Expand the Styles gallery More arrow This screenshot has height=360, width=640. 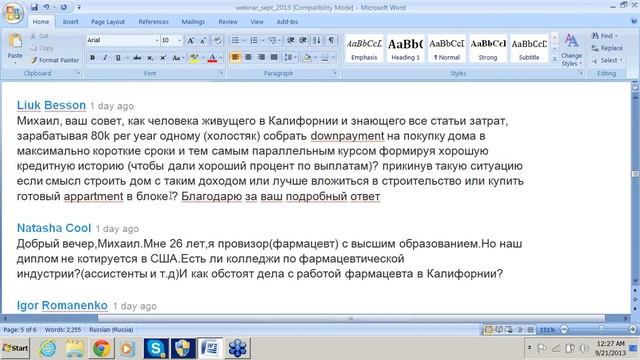(554, 60)
